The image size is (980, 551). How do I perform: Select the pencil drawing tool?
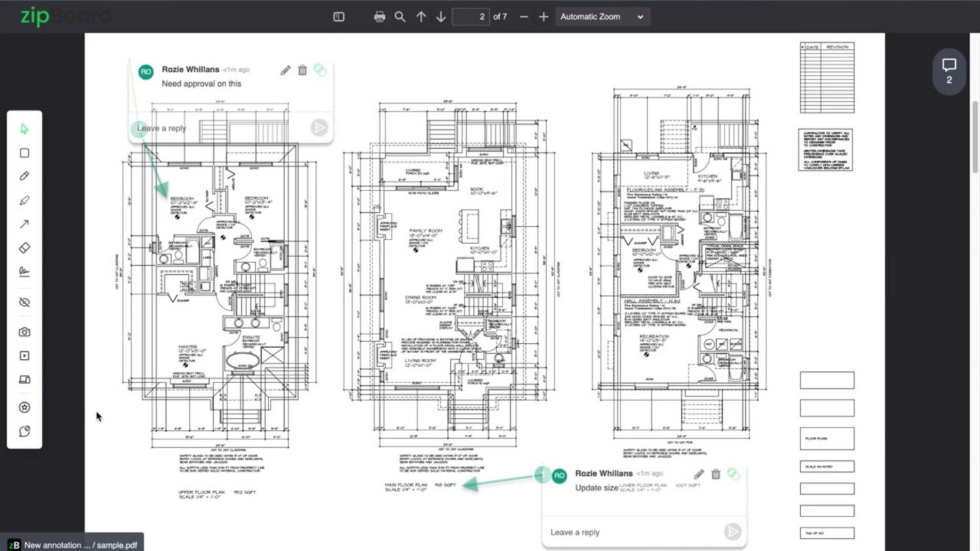pos(24,176)
